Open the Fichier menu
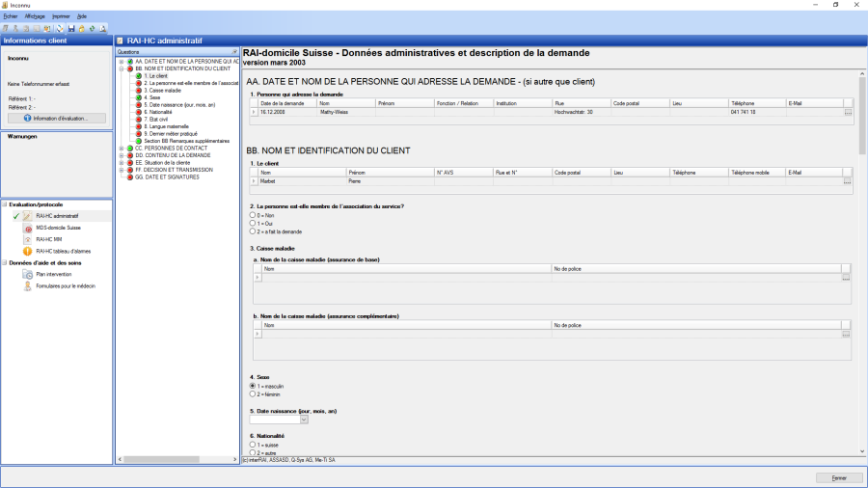 (x=11, y=16)
